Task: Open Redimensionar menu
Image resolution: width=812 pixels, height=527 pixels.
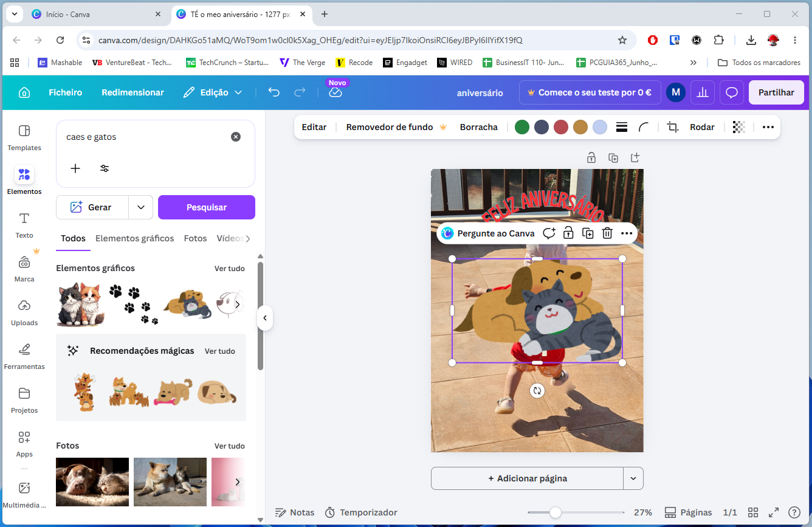Action: click(x=132, y=92)
